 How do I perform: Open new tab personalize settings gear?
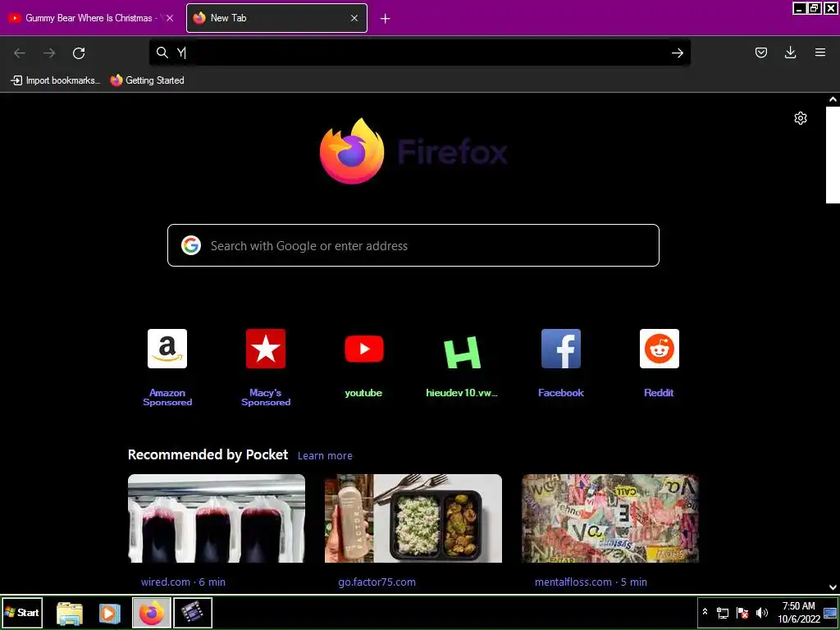[x=801, y=118]
